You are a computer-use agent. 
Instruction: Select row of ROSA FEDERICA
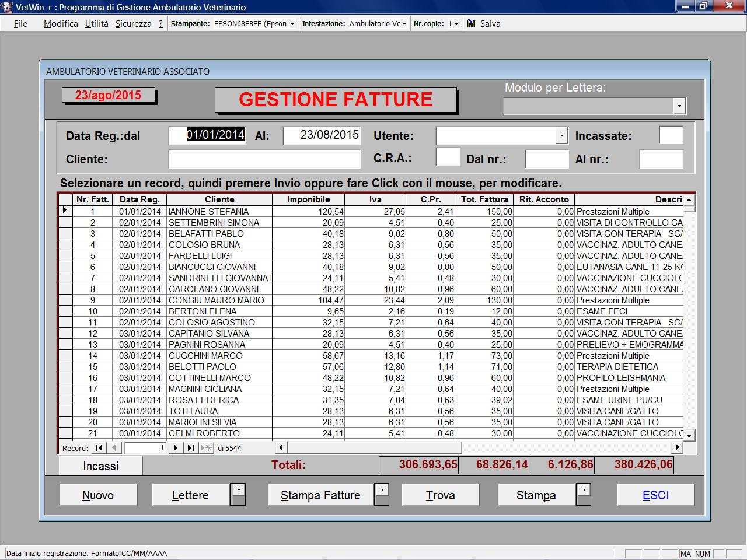(x=371, y=400)
